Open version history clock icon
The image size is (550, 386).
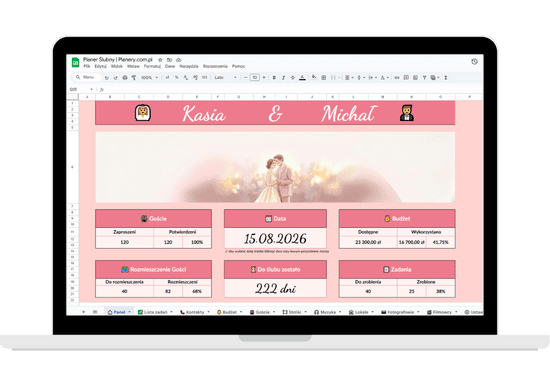click(x=474, y=62)
